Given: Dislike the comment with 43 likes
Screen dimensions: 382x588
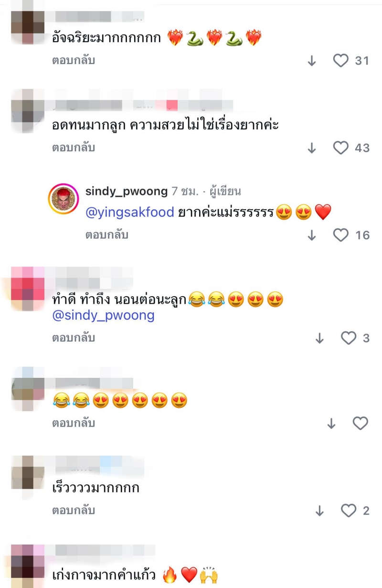Looking at the screenshot, I should tap(312, 148).
